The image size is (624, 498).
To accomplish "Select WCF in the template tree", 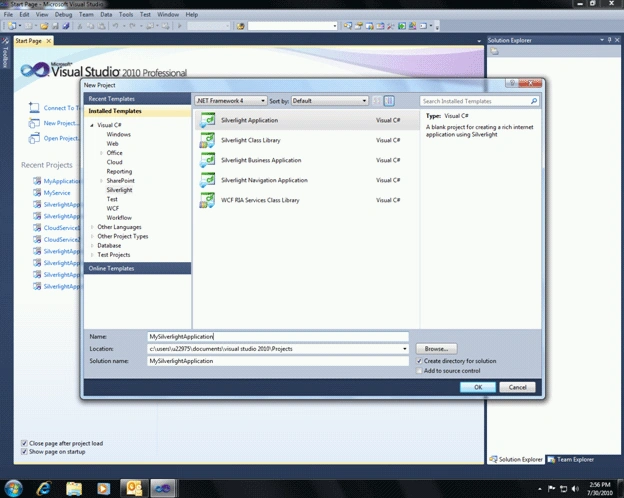I will (x=113, y=208).
